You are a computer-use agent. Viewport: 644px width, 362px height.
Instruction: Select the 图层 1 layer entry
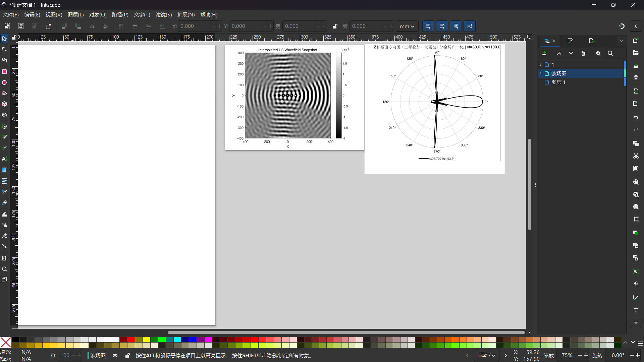click(x=558, y=82)
